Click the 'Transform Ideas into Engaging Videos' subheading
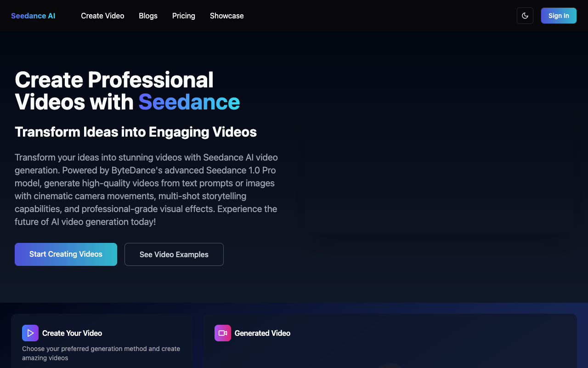Screen dimensions: 588x368 (x=136, y=132)
